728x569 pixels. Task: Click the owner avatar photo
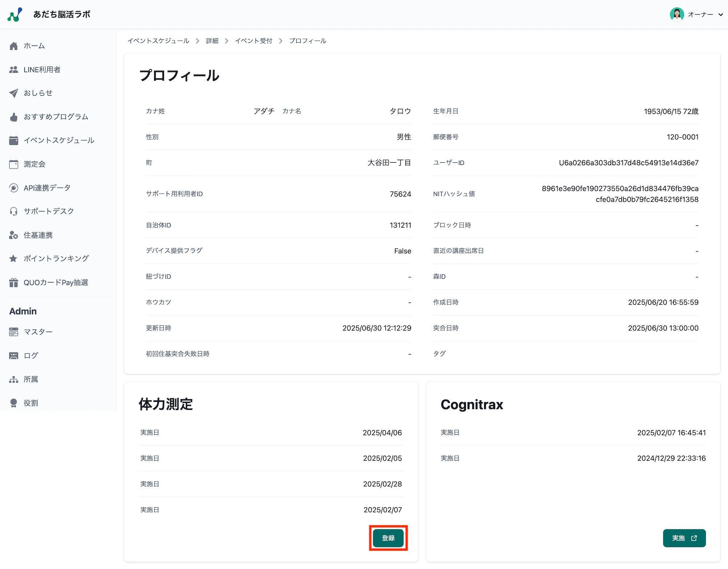[x=676, y=15]
